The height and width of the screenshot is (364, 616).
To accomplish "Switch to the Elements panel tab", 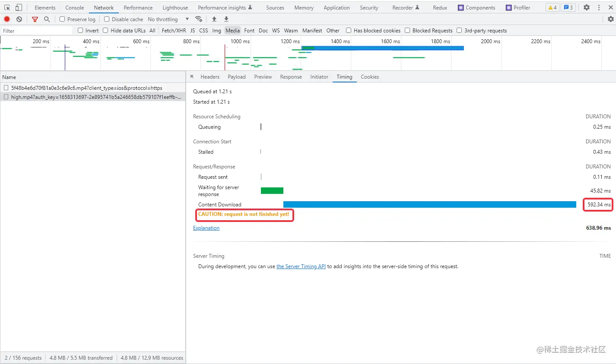I will coord(45,7).
